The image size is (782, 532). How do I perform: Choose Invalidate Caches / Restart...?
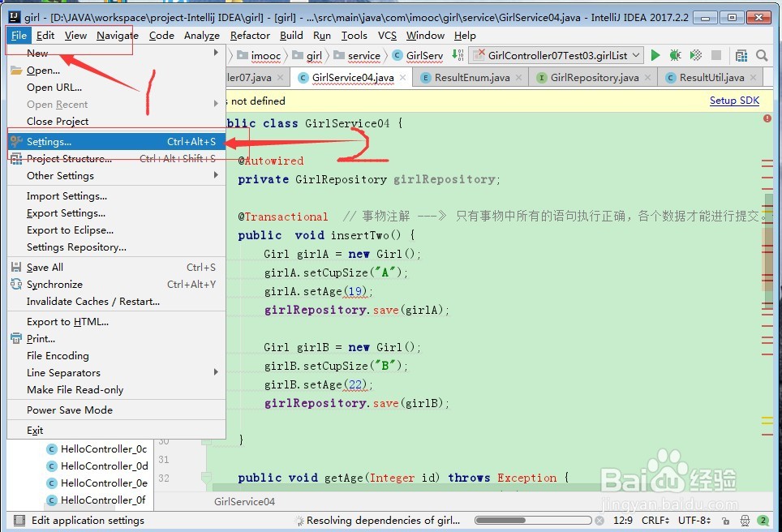click(x=116, y=301)
